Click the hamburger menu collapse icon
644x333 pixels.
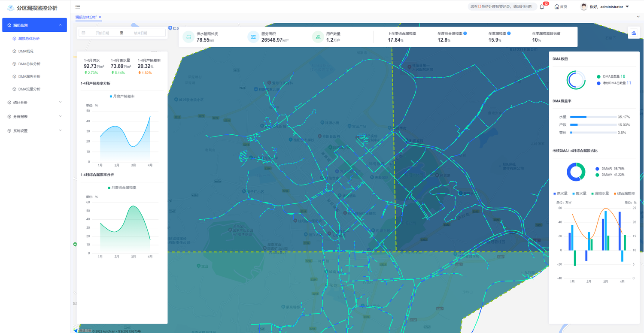[x=78, y=6]
